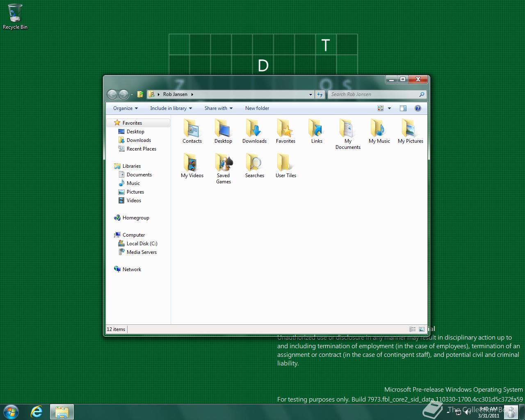Open Media Servers in navigation pane
This screenshot has height=420, width=525.
[x=142, y=252]
